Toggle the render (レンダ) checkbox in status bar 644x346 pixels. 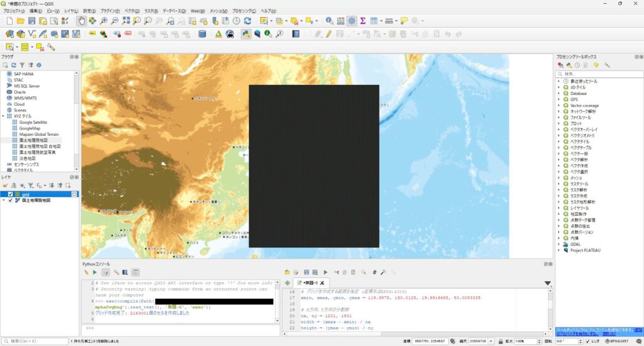[588, 341]
